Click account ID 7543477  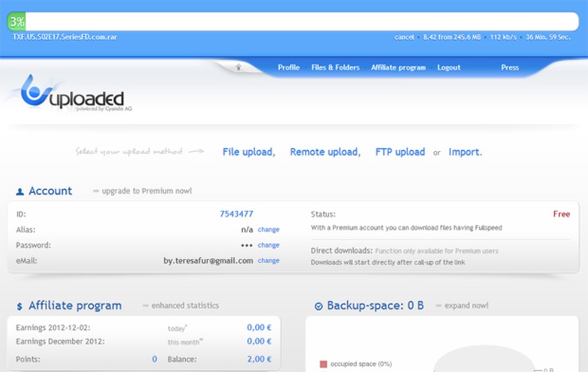pos(236,214)
